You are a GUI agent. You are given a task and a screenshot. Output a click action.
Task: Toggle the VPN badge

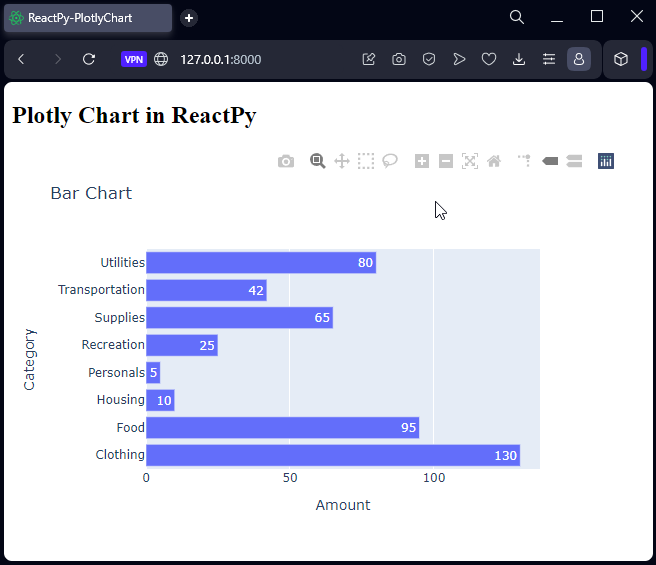134,59
